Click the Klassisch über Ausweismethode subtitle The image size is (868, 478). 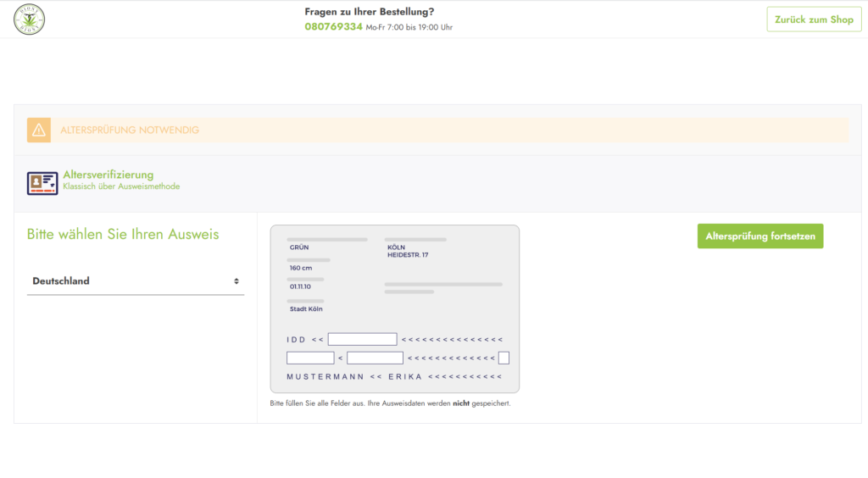click(121, 186)
